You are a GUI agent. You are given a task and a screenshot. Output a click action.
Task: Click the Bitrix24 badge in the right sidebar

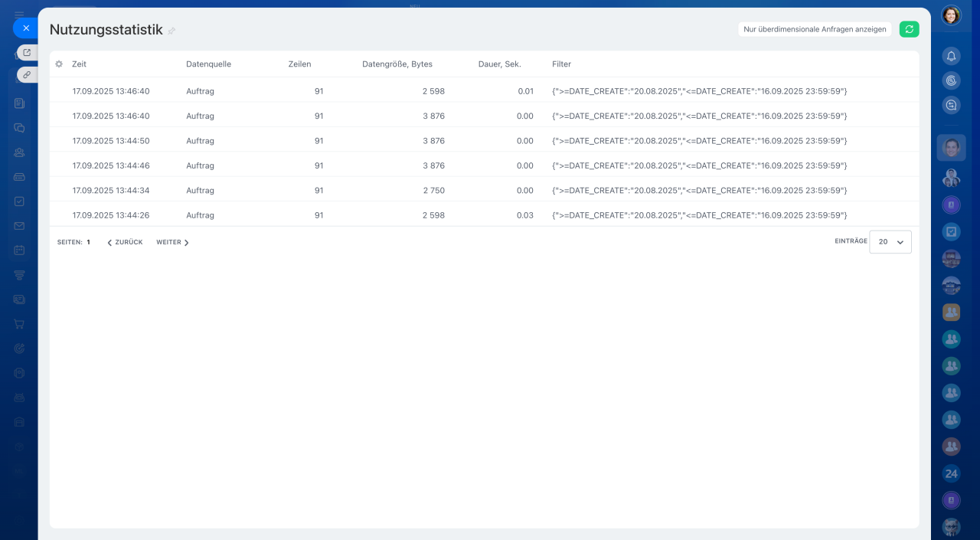(951, 473)
